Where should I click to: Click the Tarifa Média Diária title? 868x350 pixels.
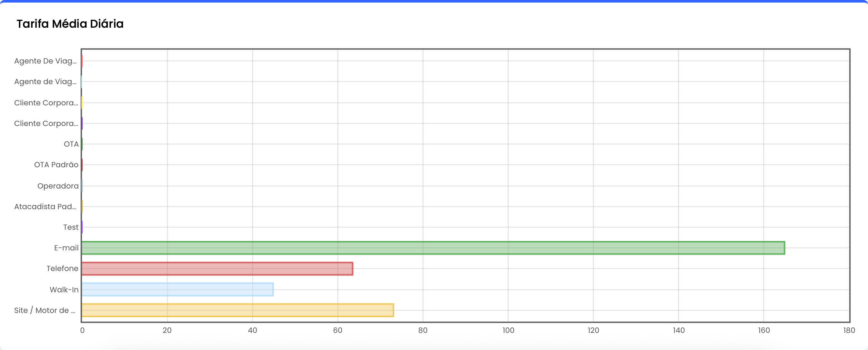click(70, 24)
